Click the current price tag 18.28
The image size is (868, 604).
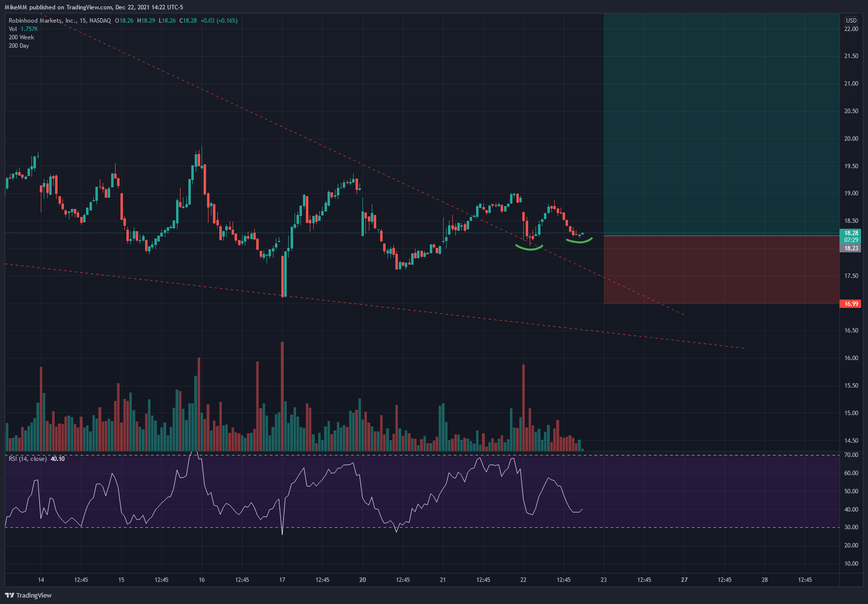click(x=851, y=233)
